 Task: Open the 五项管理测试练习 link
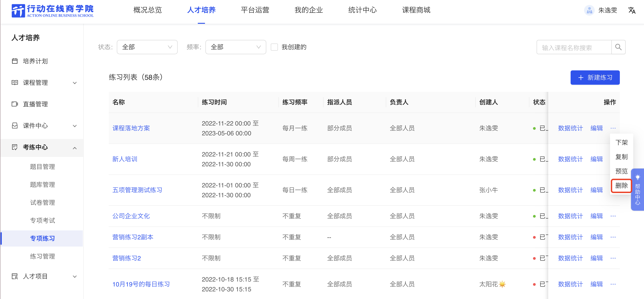click(137, 190)
